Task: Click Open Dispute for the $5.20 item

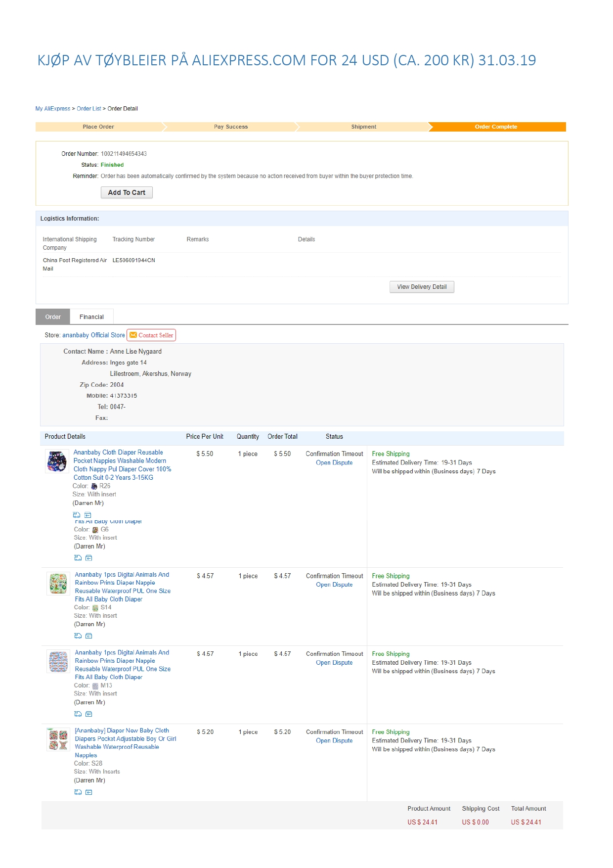Action: [334, 741]
